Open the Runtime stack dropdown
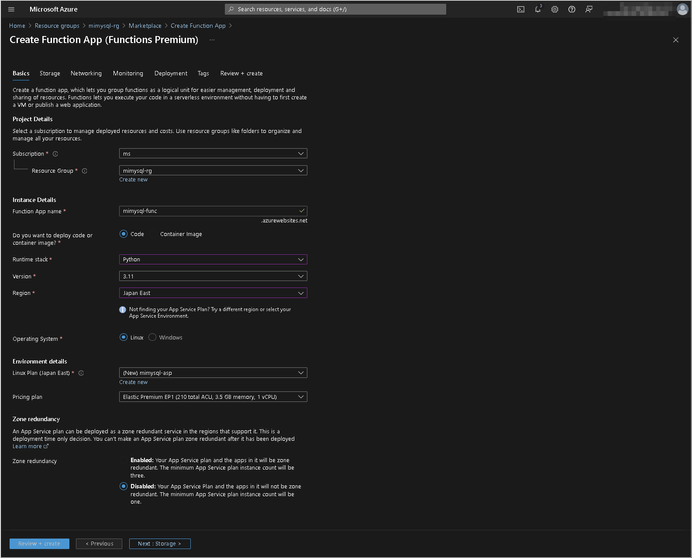 pyautogui.click(x=213, y=260)
